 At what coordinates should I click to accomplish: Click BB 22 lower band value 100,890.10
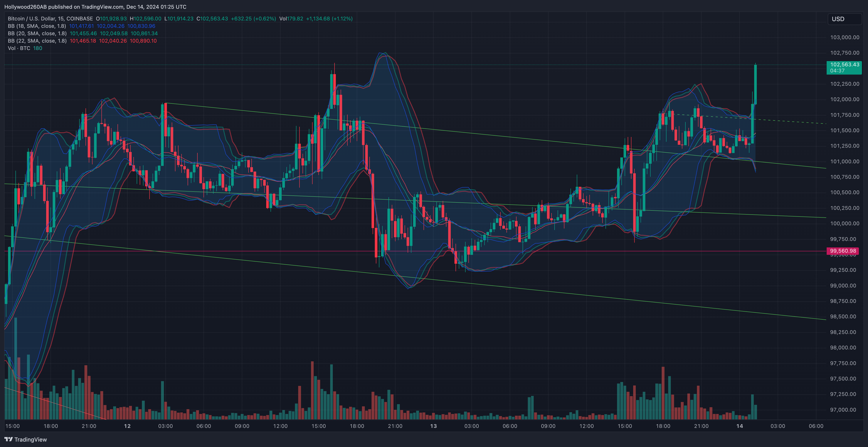143,41
